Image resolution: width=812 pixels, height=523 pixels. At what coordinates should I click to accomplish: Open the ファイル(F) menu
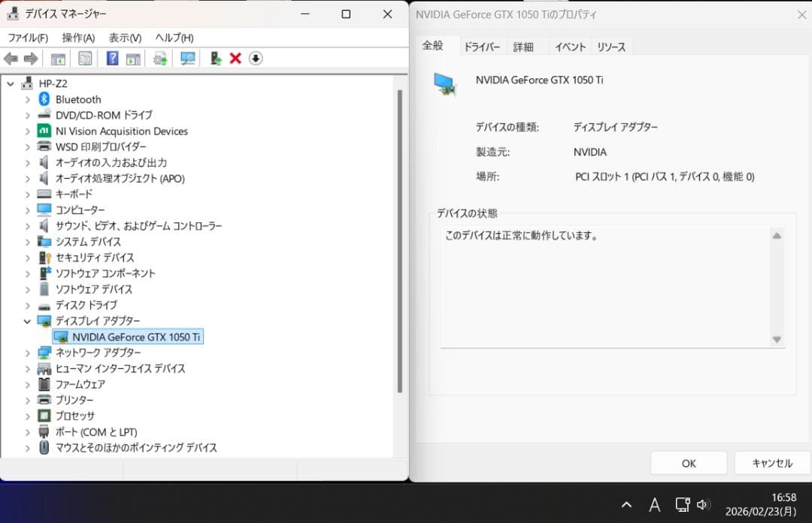28,38
